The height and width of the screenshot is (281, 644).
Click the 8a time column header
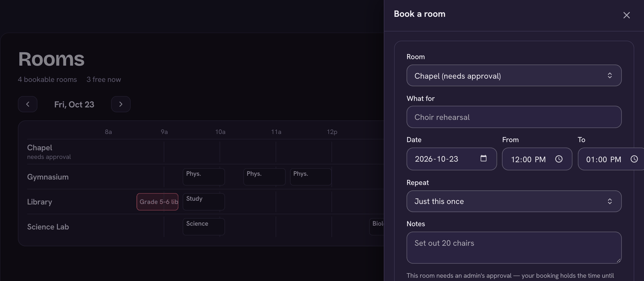coord(108,132)
